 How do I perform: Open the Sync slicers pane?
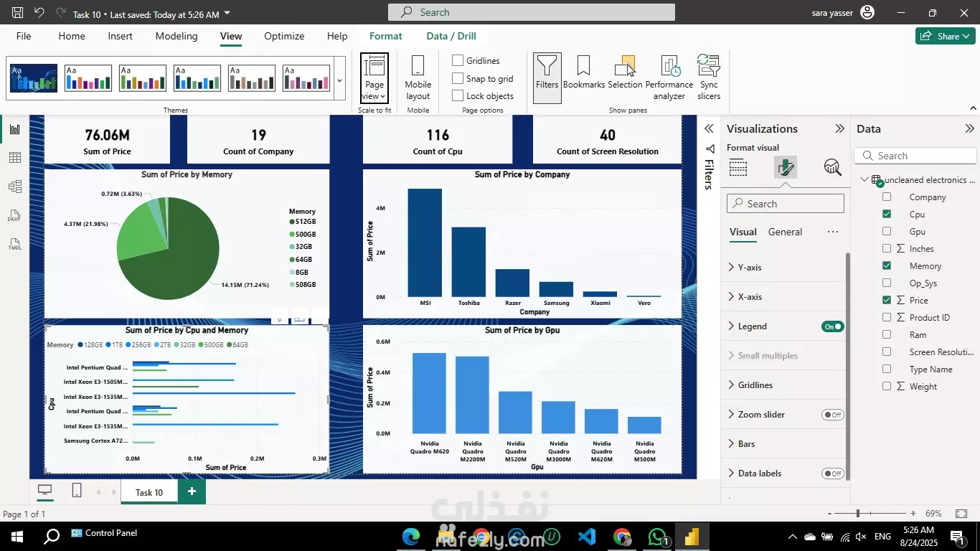coord(709,78)
